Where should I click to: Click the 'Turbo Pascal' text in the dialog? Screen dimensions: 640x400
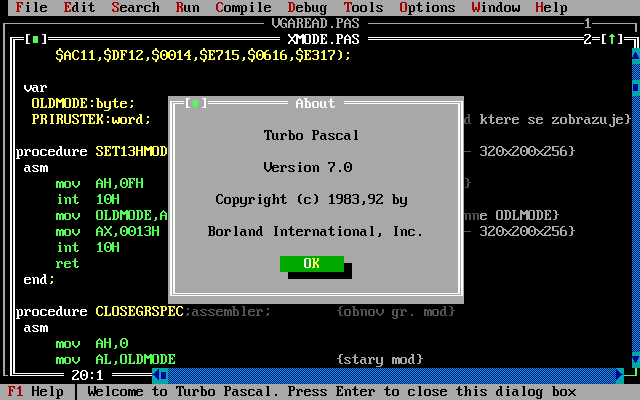coord(311,135)
